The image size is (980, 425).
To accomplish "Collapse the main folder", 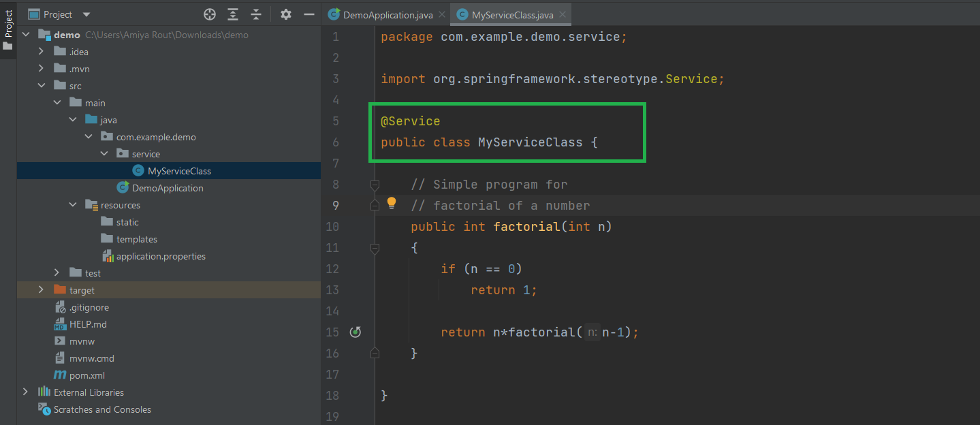I will coord(57,103).
